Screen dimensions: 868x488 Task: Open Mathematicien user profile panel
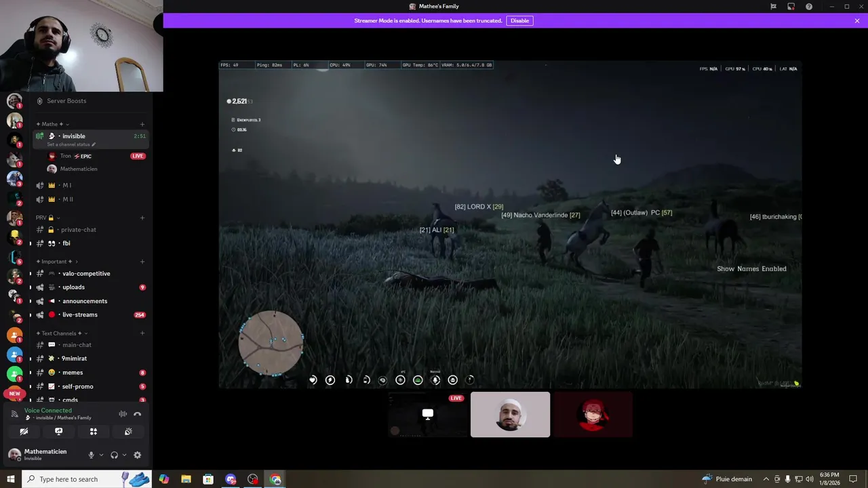tap(44, 455)
